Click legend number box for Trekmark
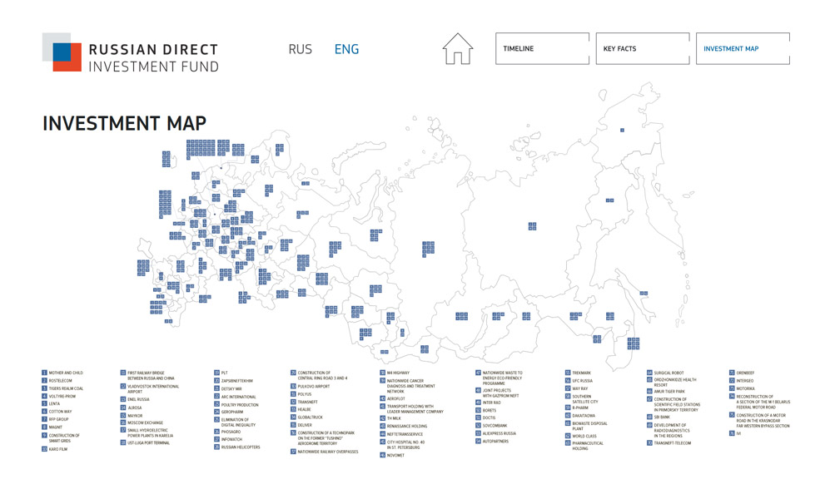 point(568,373)
